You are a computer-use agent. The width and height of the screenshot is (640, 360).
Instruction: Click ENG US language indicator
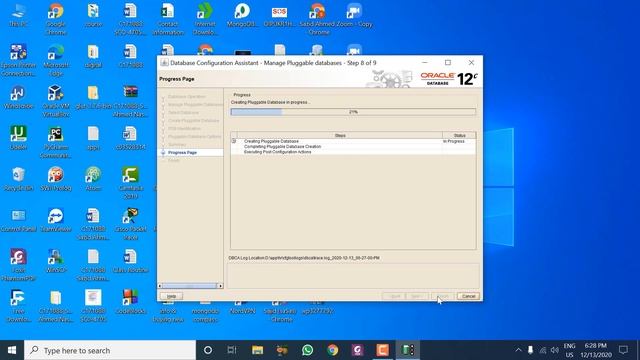point(569,350)
